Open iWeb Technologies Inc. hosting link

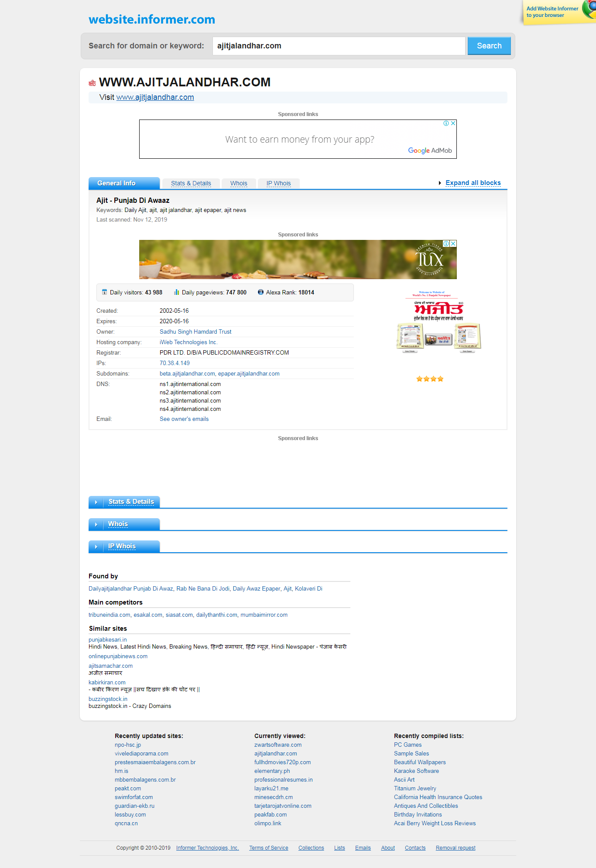pos(188,342)
